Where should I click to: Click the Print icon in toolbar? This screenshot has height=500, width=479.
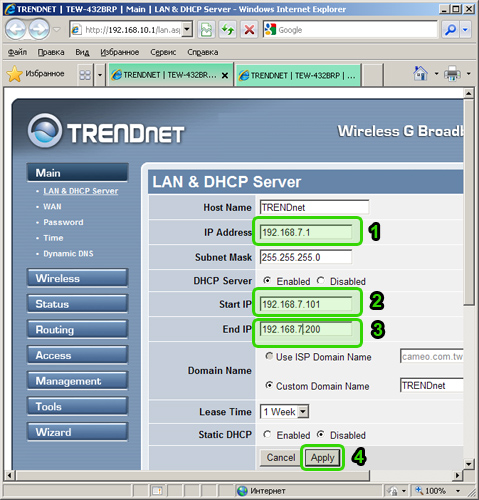[x=452, y=73]
